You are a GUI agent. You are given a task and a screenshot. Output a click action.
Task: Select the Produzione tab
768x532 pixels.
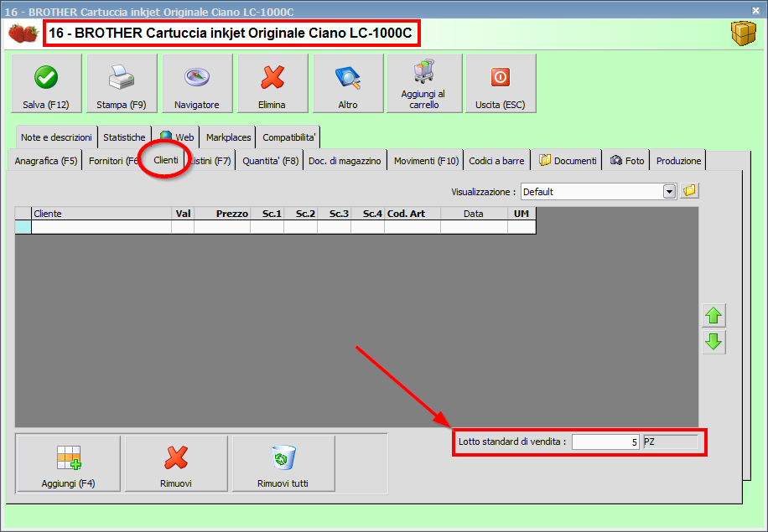(x=678, y=161)
